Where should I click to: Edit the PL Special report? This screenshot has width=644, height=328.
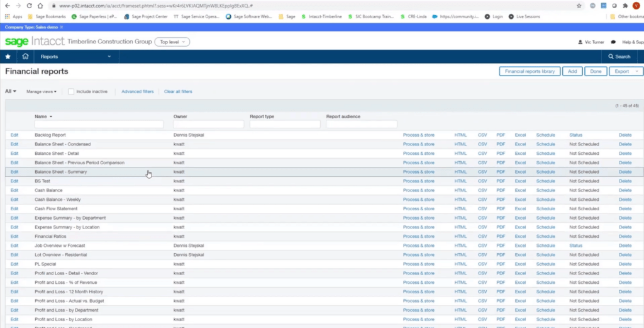(x=14, y=264)
